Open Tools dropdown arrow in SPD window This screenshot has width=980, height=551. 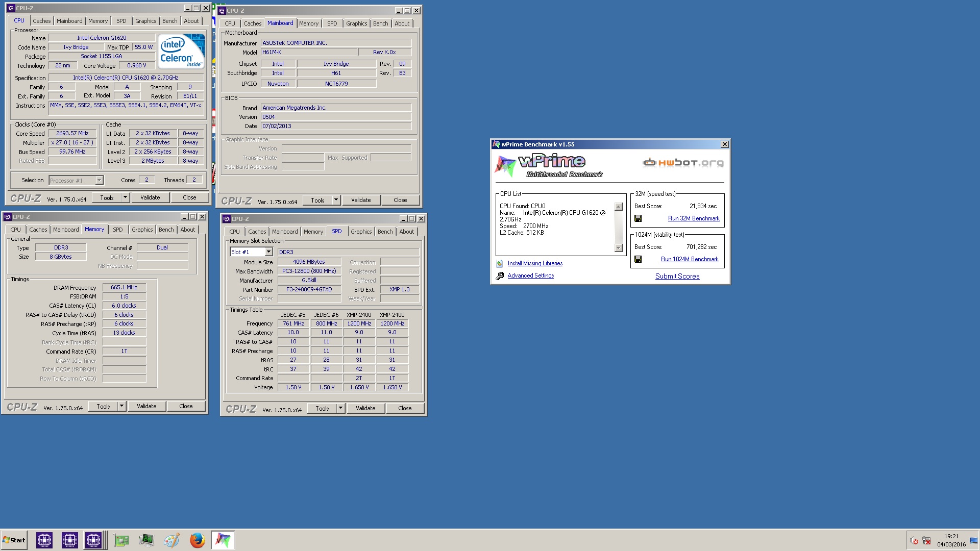click(340, 408)
